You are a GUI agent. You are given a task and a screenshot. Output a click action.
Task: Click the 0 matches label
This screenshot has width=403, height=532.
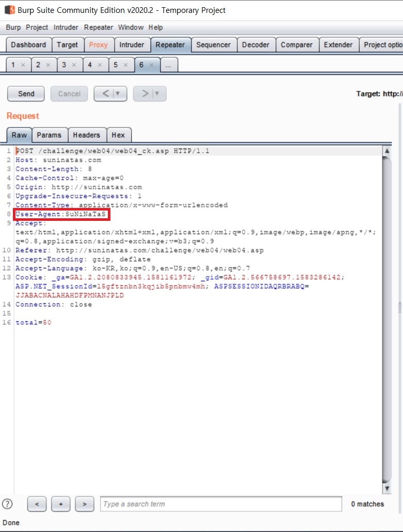tap(367, 504)
